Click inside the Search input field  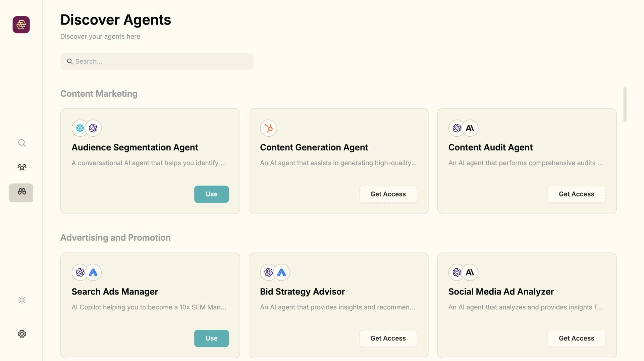click(157, 61)
